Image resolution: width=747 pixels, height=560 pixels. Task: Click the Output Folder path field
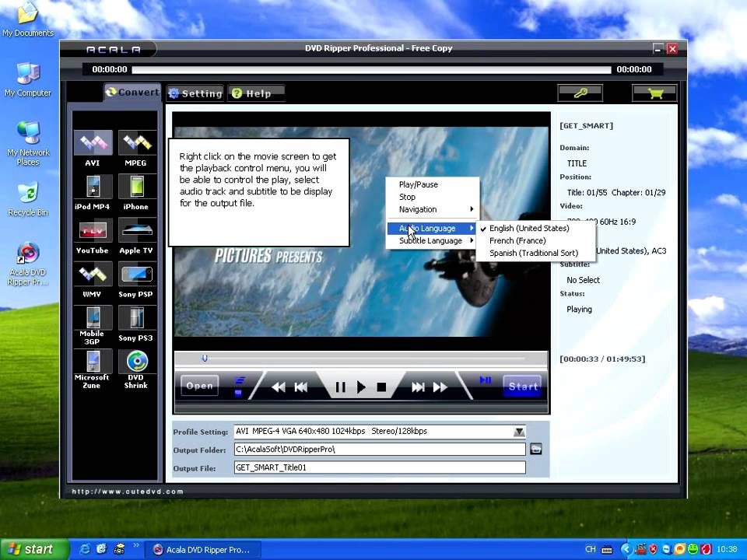(x=380, y=449)
